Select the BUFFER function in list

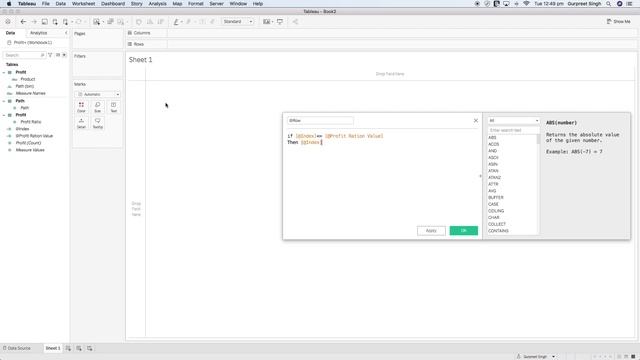pyautogui.click(x=496, y=198)
